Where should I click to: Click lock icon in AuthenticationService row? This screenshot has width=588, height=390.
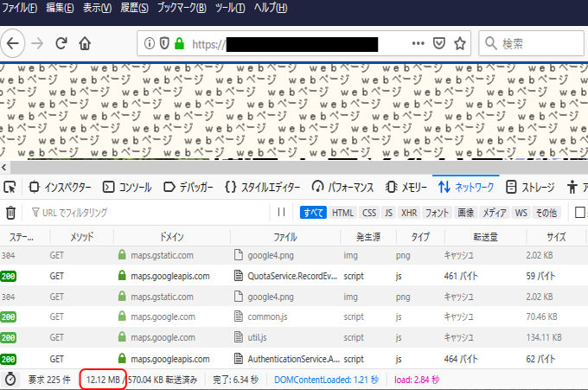[122, 359]
